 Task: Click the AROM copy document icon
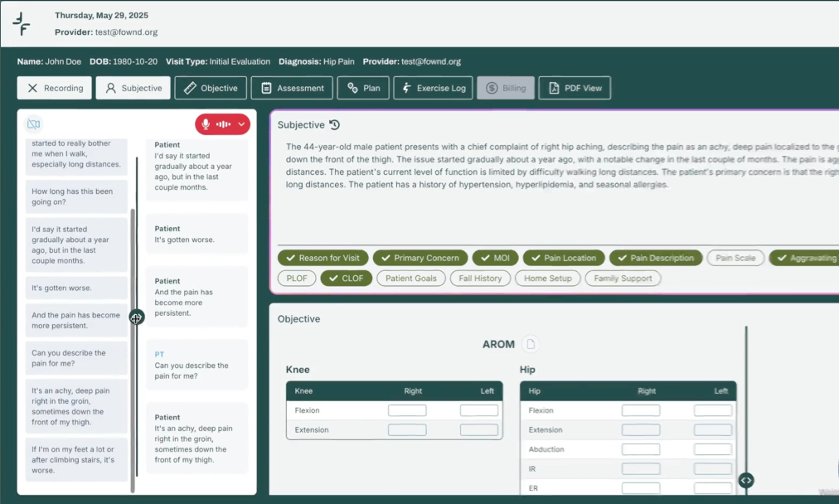[531, 344]
